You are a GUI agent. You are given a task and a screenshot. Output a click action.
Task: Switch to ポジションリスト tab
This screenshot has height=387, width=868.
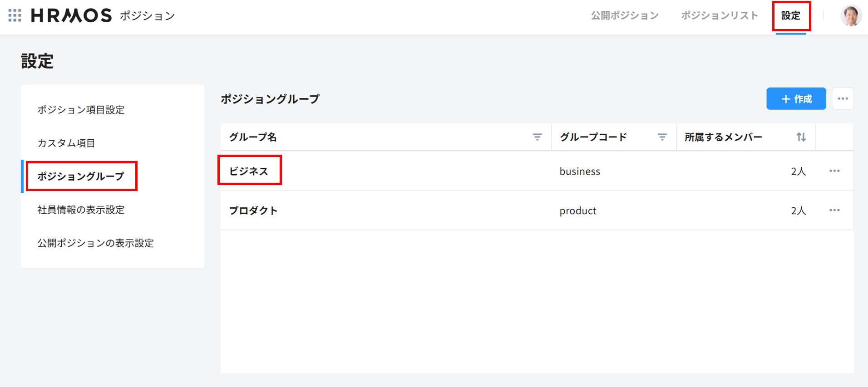[x=719, y=16]
